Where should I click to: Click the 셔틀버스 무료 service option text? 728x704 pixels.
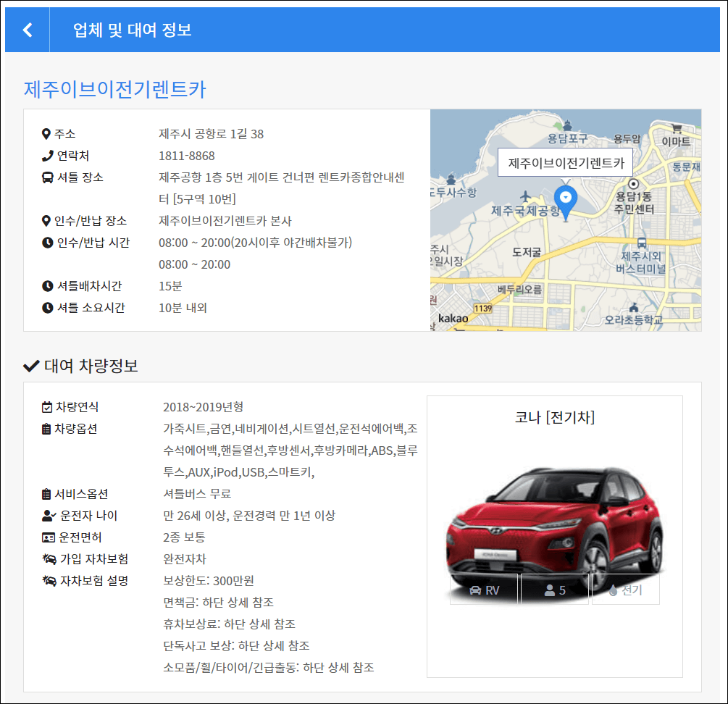(x=197, y=494)
